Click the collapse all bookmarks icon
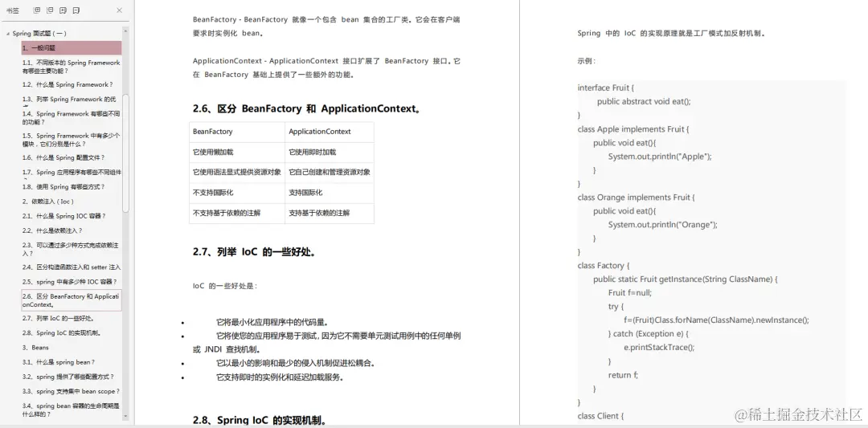 pos(50,10)
